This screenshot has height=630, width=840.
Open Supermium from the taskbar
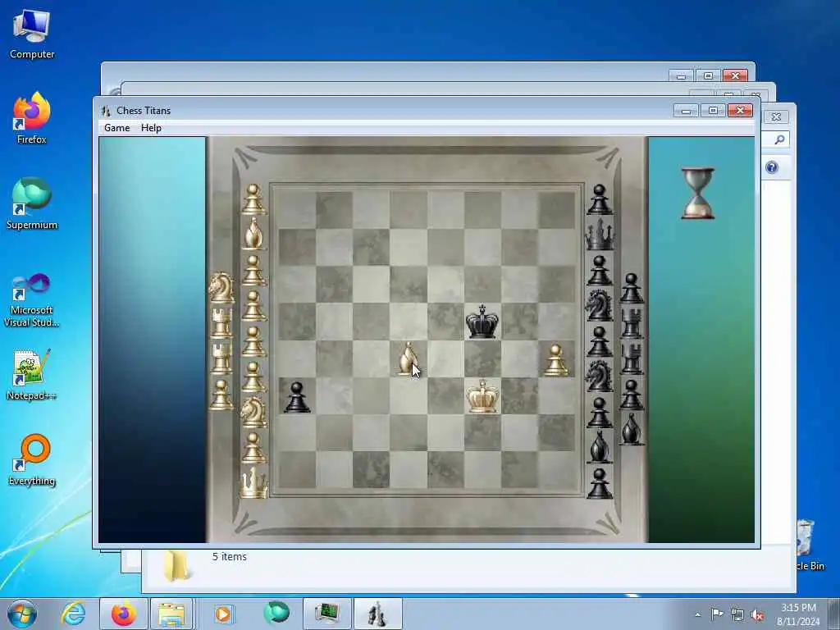pos(276,614)
